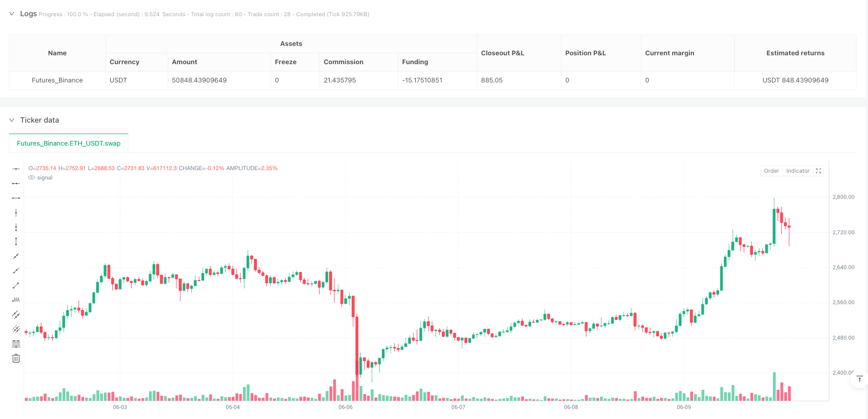Collapse the Logs section
The width and height of the screenshot is (868, 419).
click(x=12, y=14)
